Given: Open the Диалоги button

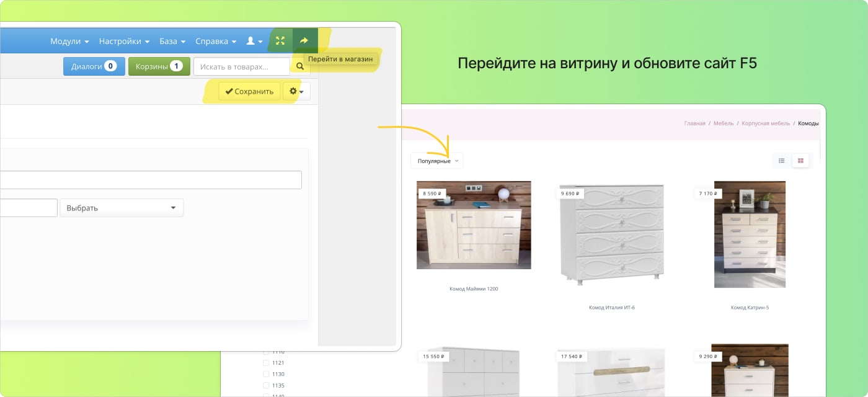Looking at the screenshot, I should tap(94, 66).
